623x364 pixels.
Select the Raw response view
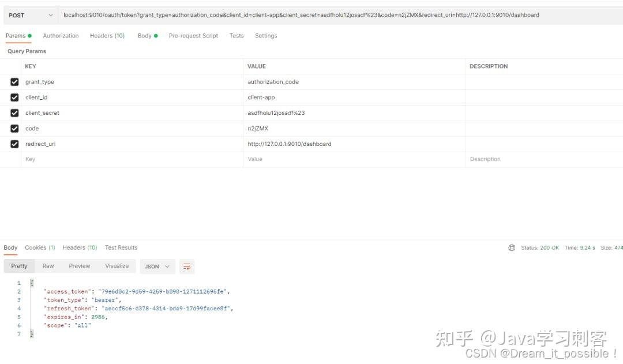tap(48, 266)
